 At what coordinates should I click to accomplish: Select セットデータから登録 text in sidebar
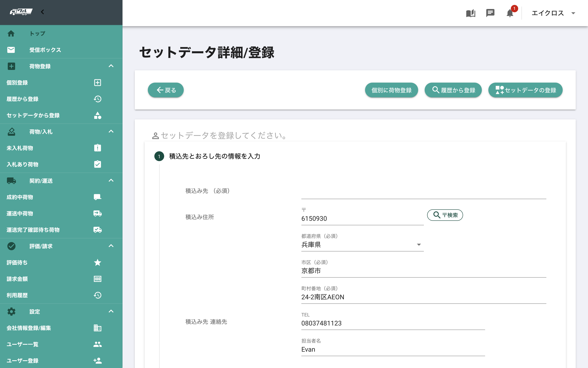pyautogui.click(x=33, y=115)
